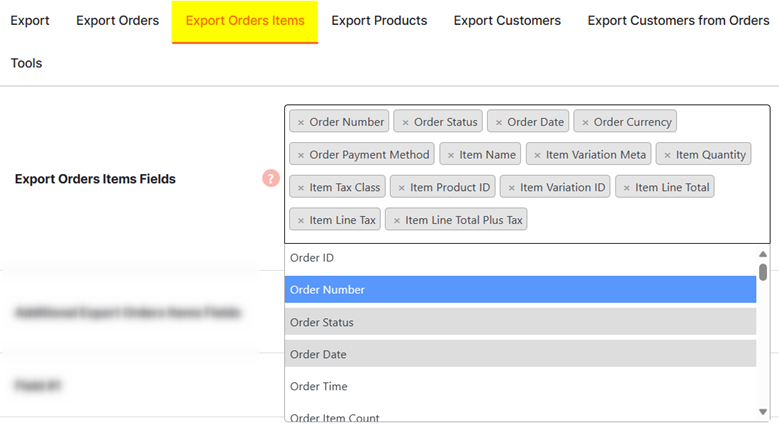The height and width of the screenshot is (435, 779).
Task: Click inside the fields tag input box
Action: (640, 220)
